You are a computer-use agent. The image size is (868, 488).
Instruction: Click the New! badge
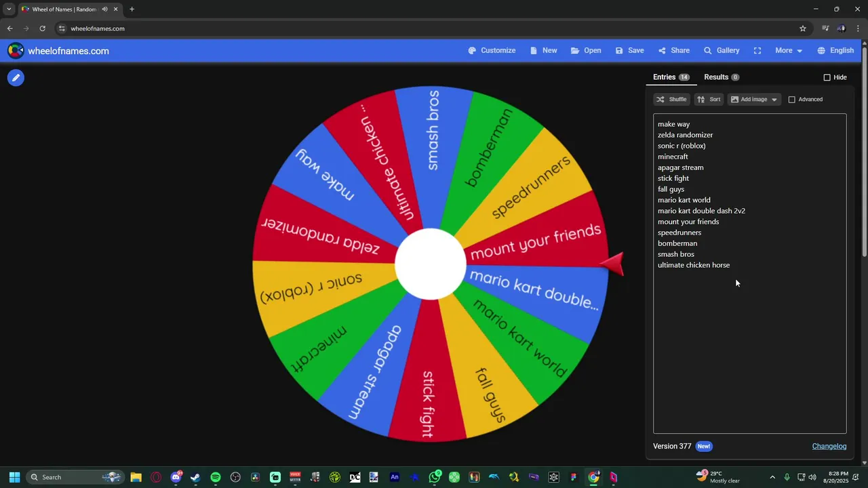coord(704,446)
